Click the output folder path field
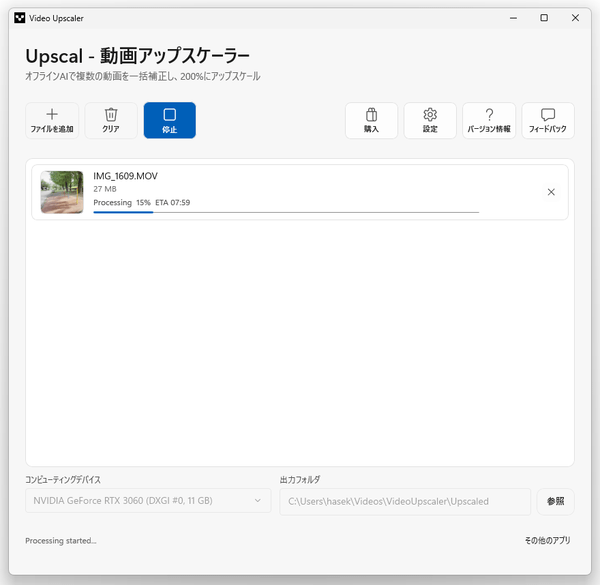 click(405, 501)
